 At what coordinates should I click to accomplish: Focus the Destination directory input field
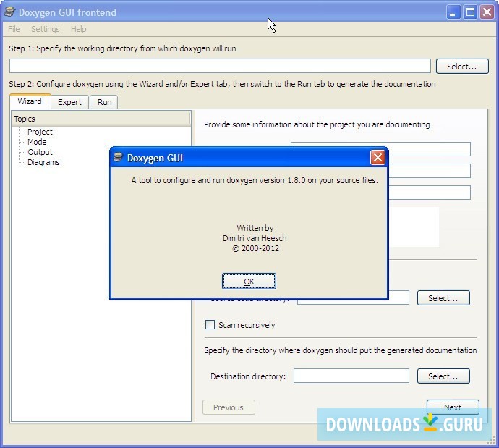click(x=351, y=376)
